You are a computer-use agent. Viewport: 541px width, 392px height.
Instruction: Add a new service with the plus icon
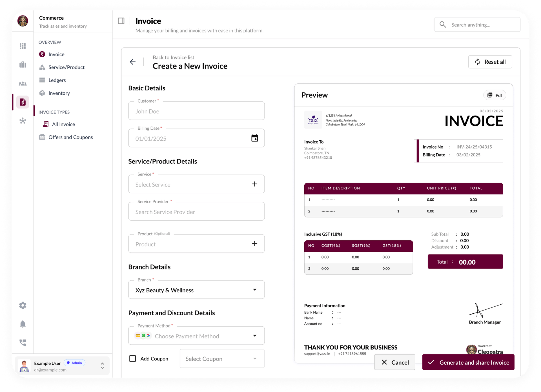point(255,184)
